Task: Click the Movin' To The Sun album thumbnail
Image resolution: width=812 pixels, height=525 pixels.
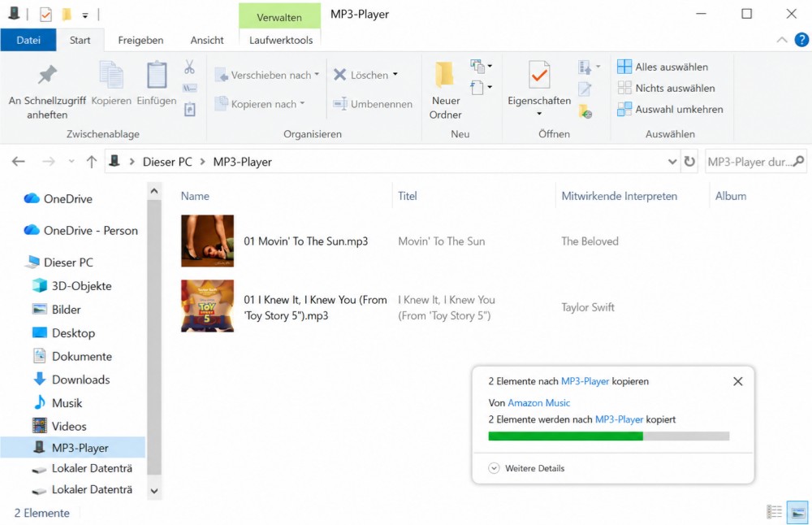Action: (207, 241)
